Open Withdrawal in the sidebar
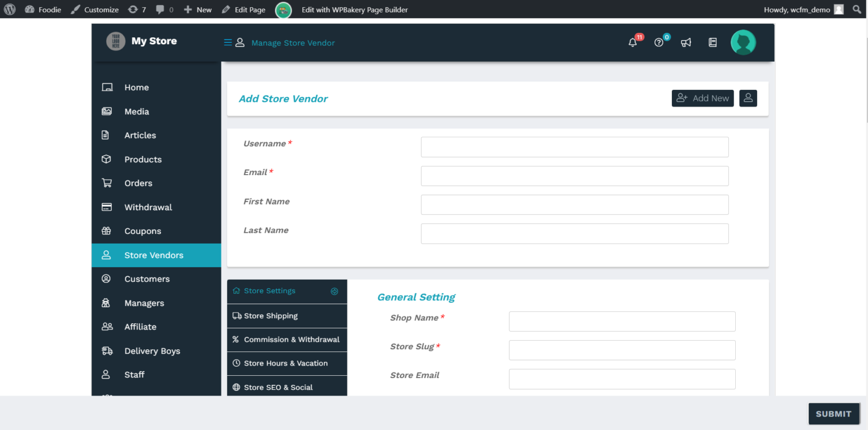Viewport: 868px width, 430px height. (x=157, y=207)
